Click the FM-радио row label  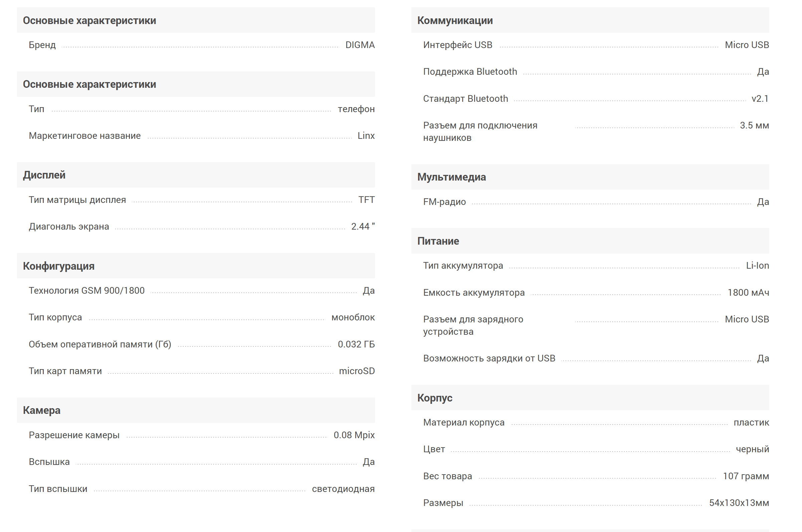click(x=444, y=202)
